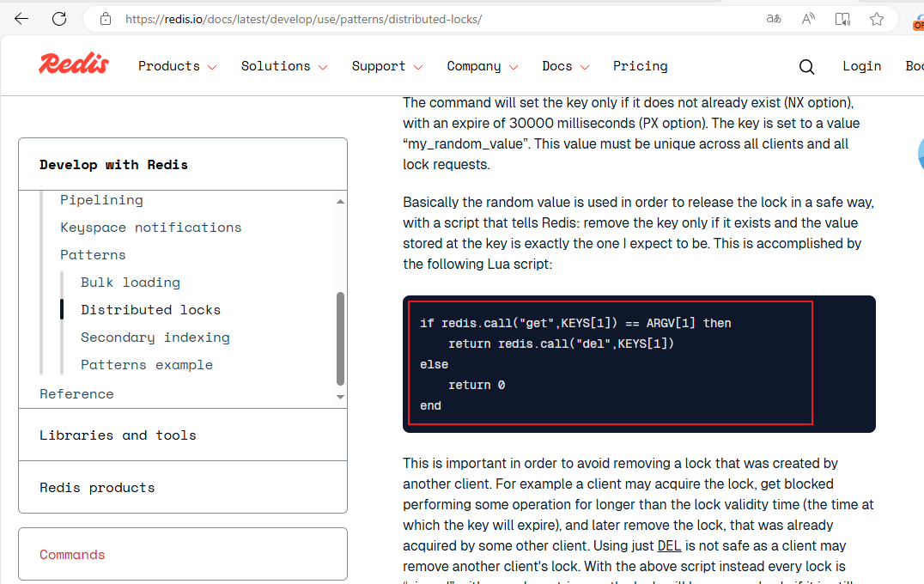Open Bulk loading in the sidebar

coord(131,283)
